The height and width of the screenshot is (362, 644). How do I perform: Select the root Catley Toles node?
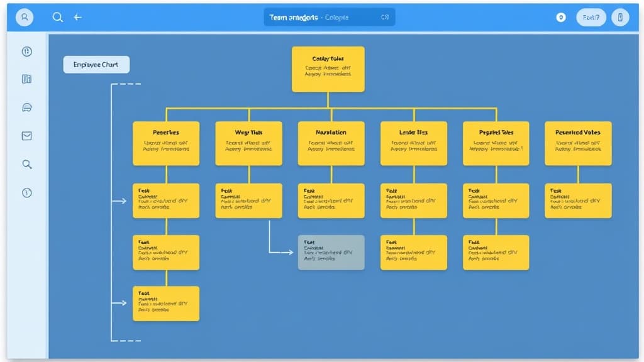(x=328, y=69)
